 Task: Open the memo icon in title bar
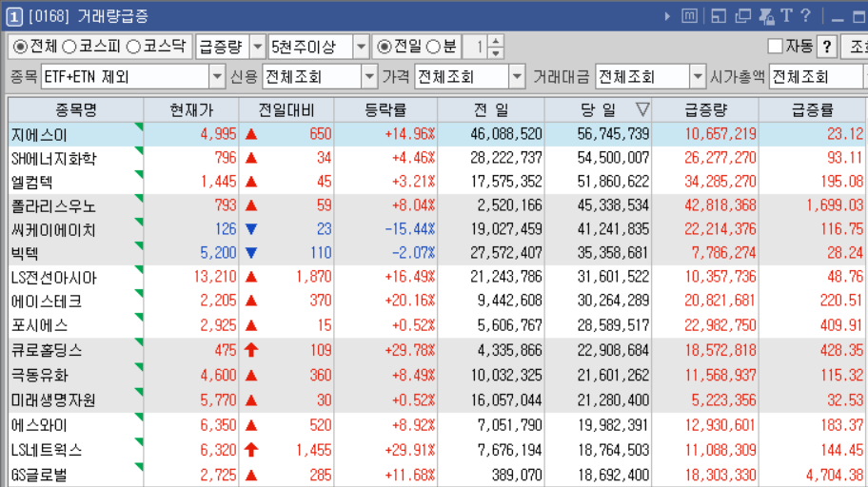coord(689,16)
